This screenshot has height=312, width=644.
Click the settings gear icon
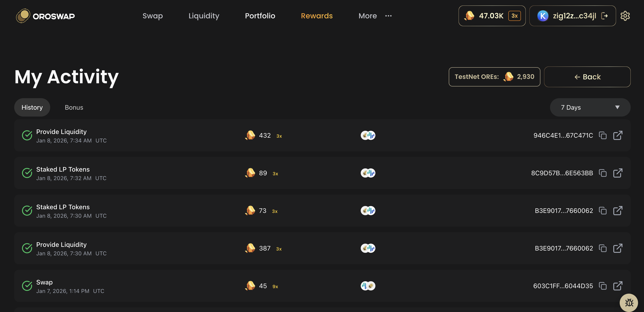(625, 16)
